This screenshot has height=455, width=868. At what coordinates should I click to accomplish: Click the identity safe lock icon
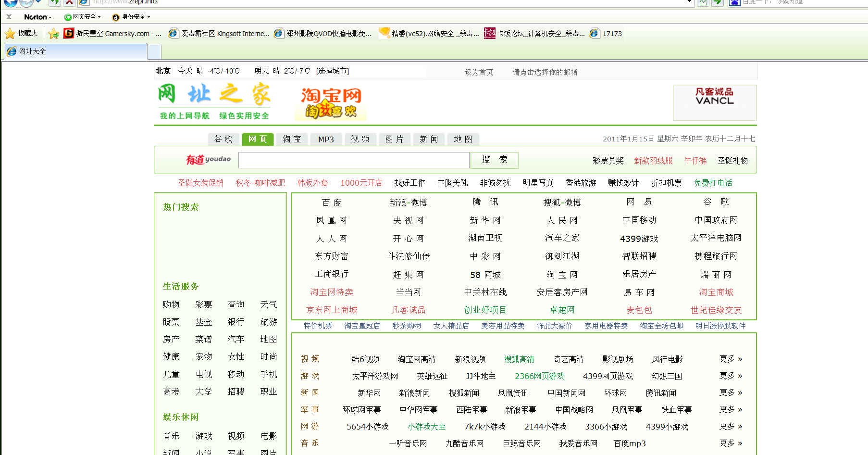[115, 17]
